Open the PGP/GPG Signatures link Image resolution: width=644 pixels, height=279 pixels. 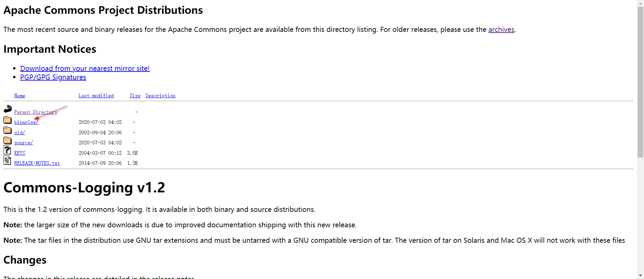(x=53, y=77)
